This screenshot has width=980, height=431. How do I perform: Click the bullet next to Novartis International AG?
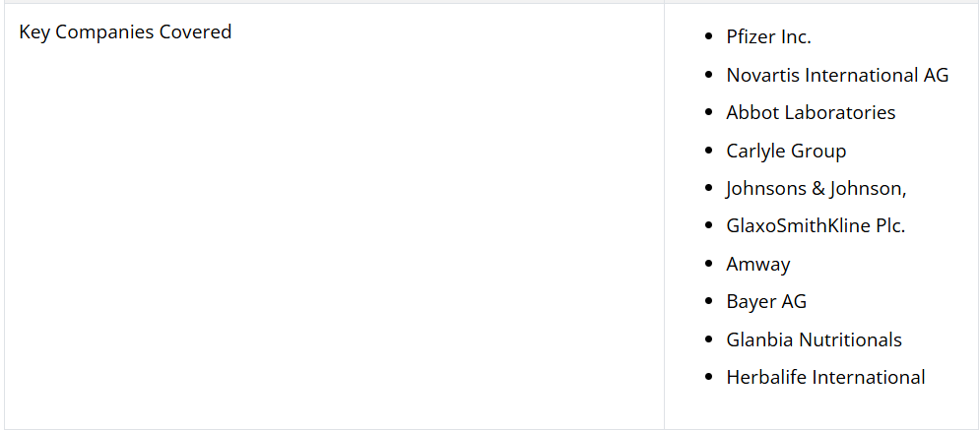tap(708, 75)
